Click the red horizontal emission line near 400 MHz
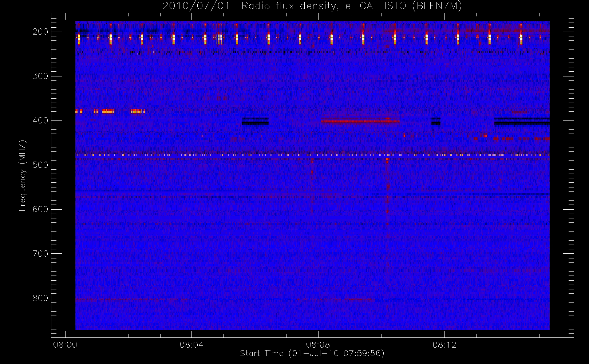The image size is (589, 364). tap(360, 121)
